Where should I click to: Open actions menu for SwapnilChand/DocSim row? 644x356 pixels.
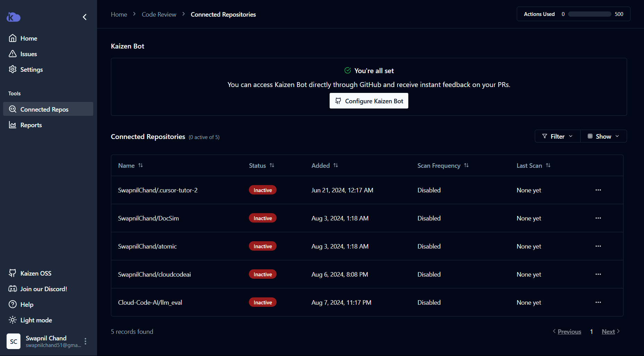click(598, 218)
